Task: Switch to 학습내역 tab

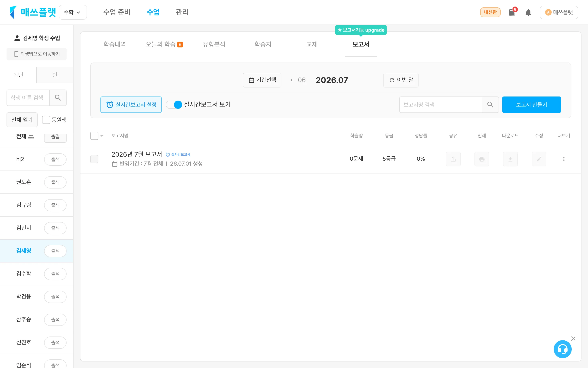Action: [x=115, y=44]
